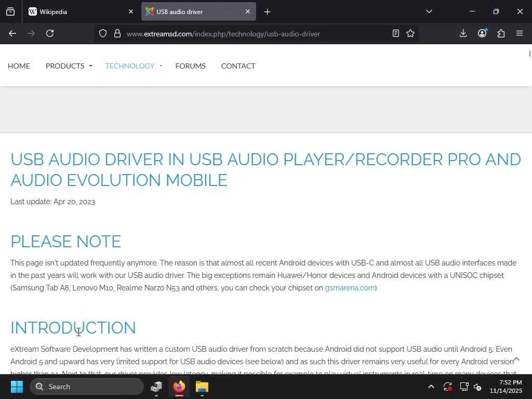This screenshot has height=399, width=532.
Task: Click the Last update Apr 20, 2023 text
Action: 52,202
